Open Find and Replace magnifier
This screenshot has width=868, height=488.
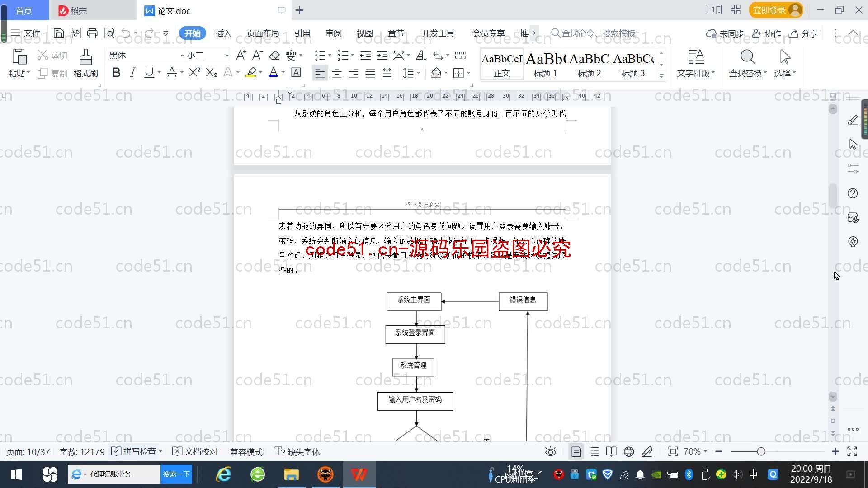point(748,57)
